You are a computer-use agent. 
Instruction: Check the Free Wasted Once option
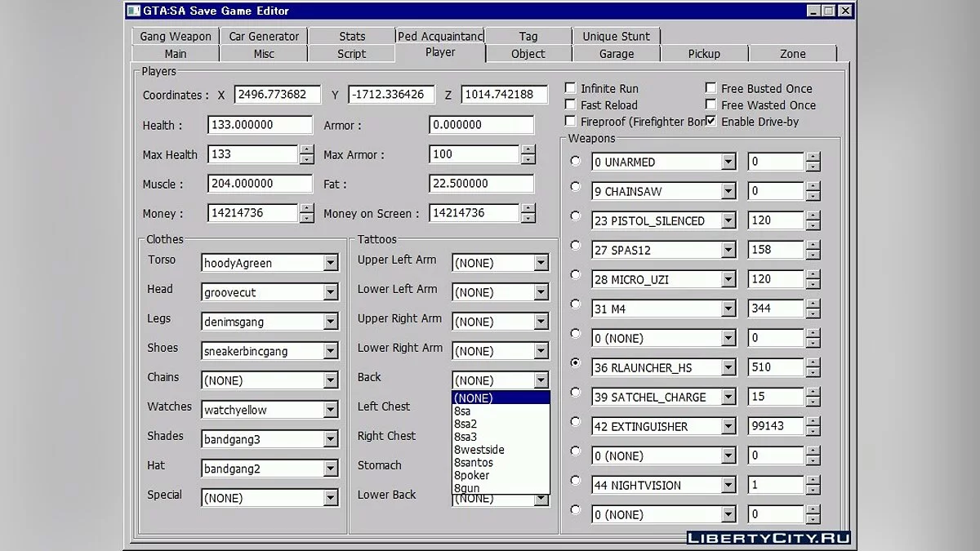[712, 104]
